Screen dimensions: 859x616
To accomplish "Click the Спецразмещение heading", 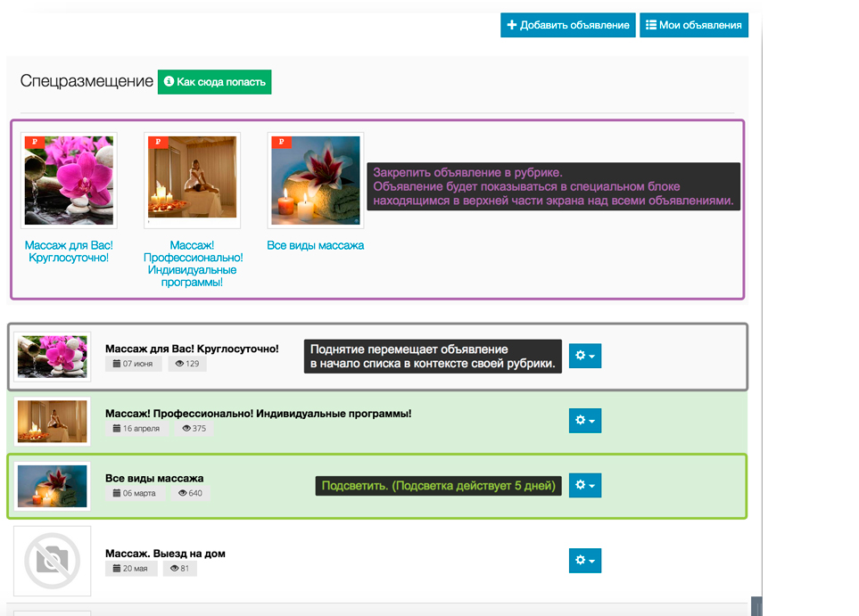I will [x=87, y=81].
